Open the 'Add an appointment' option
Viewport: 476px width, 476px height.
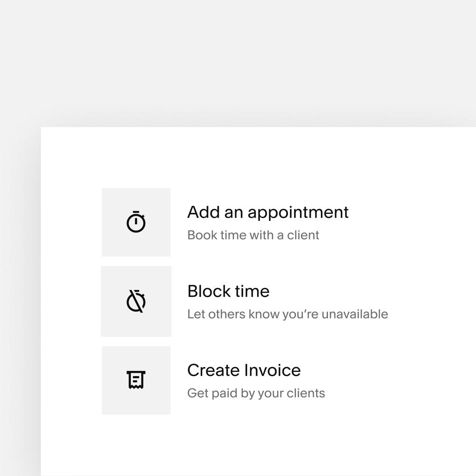click(x=268, y=212)
